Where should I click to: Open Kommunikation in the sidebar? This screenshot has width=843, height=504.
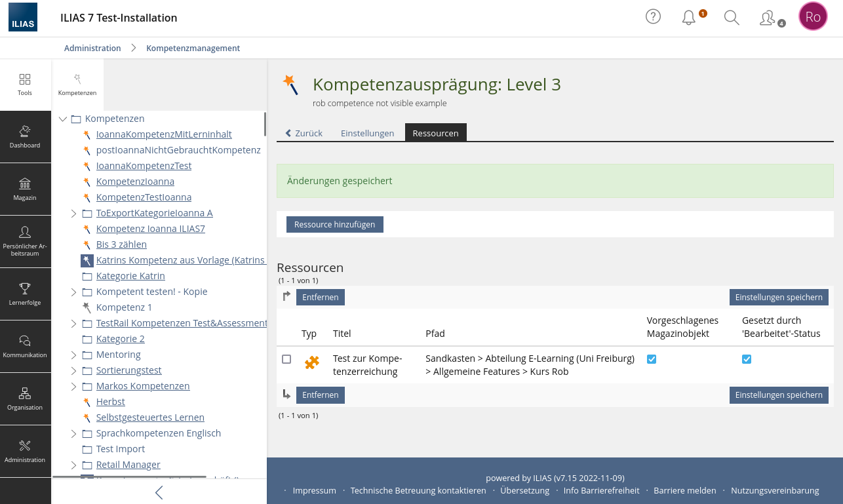point(25,346)
